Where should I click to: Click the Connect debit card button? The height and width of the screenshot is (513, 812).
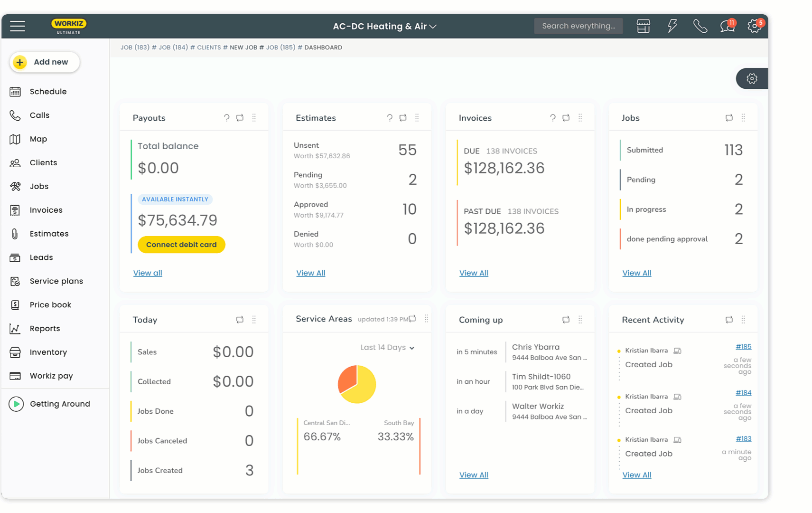pyautogui.click(x=181, y=245)
